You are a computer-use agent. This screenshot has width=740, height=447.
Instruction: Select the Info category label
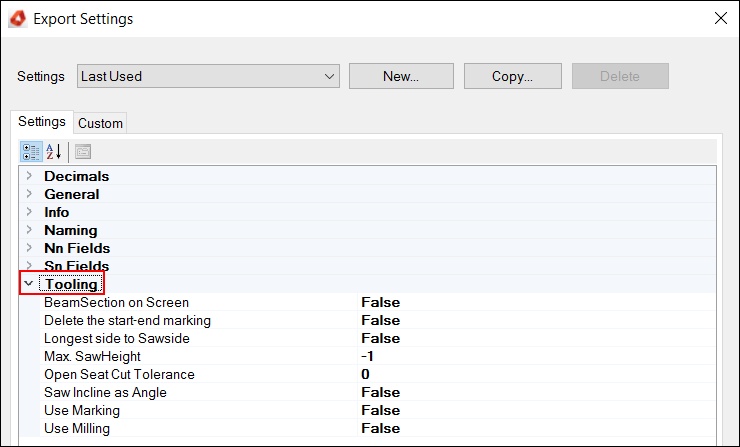pos(57,212)
